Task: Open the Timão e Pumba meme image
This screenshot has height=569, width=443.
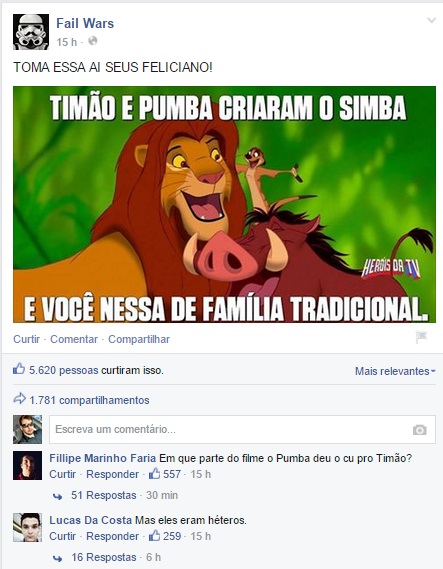Action: pyautogui.click(x=224, y=204)
